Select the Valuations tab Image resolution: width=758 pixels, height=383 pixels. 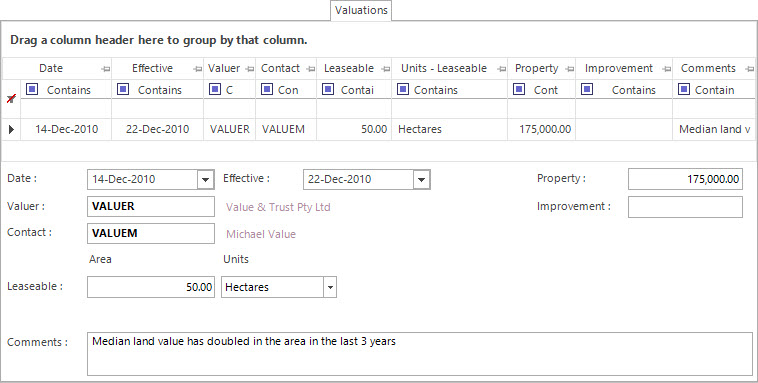(x=361, y=10)
